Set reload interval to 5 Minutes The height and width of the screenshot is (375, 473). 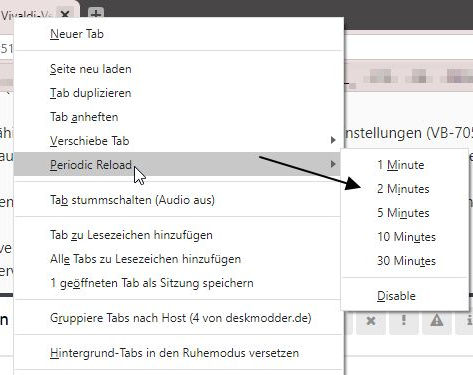404,213
